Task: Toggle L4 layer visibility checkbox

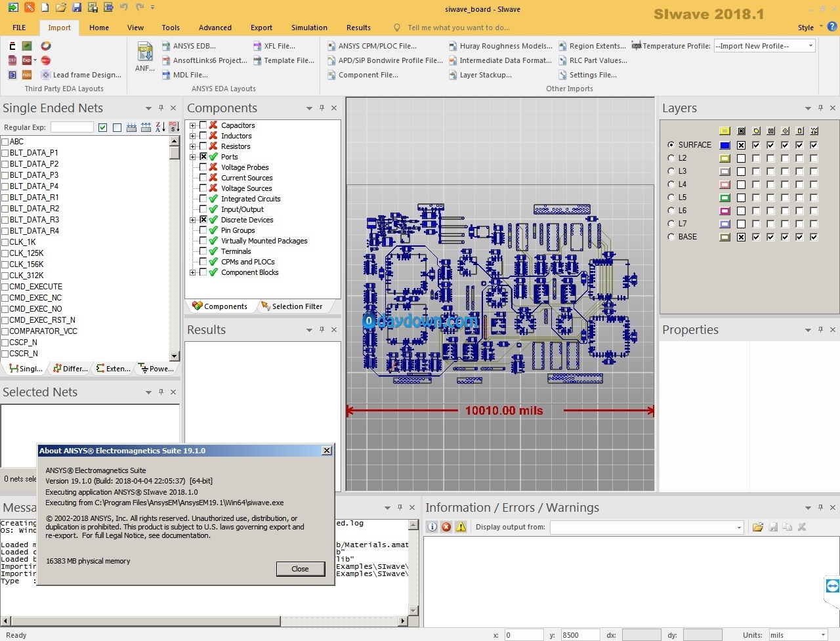Action: pos(741,184)
